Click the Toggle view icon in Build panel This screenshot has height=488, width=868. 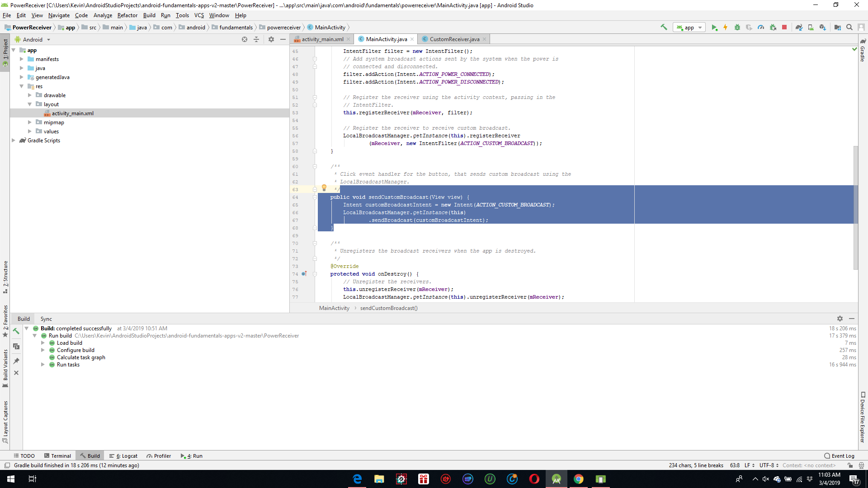click(16, 347)
